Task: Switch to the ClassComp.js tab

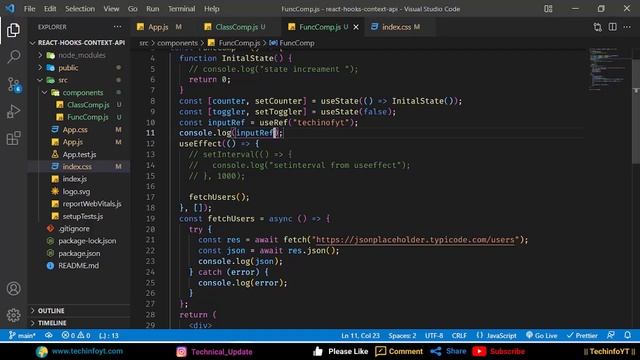Action: [237, 27]
